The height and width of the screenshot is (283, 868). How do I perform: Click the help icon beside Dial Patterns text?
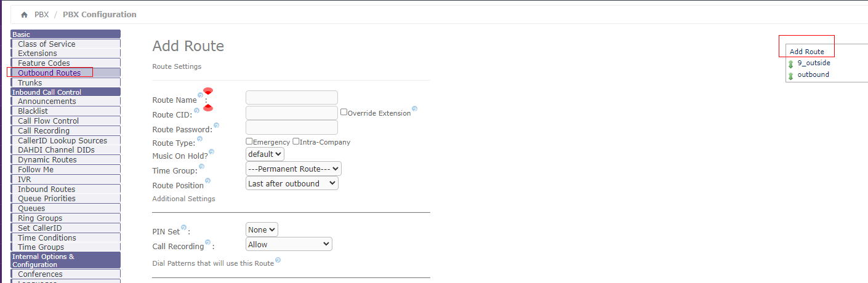pos(278,260)
